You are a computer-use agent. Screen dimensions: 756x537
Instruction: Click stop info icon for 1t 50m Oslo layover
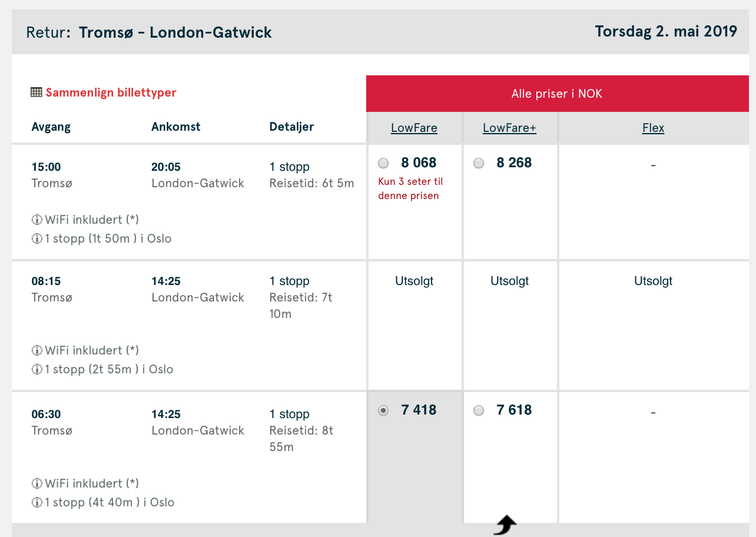coord(37,239)
